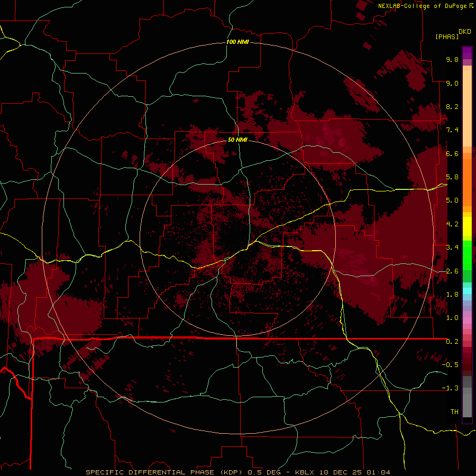The height and width of the screenshot is (476, 476).
Task: Click the 9.0 scale value
Action: [452, 83]
